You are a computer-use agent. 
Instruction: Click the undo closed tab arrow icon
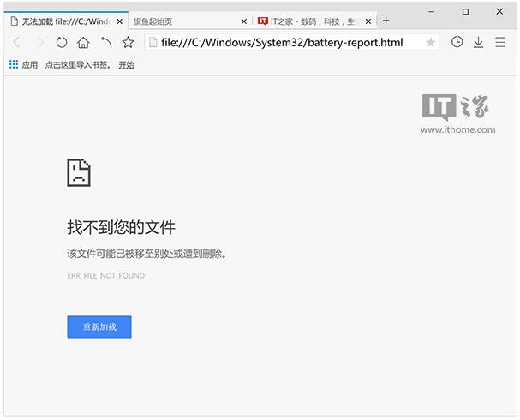(106, 42)
